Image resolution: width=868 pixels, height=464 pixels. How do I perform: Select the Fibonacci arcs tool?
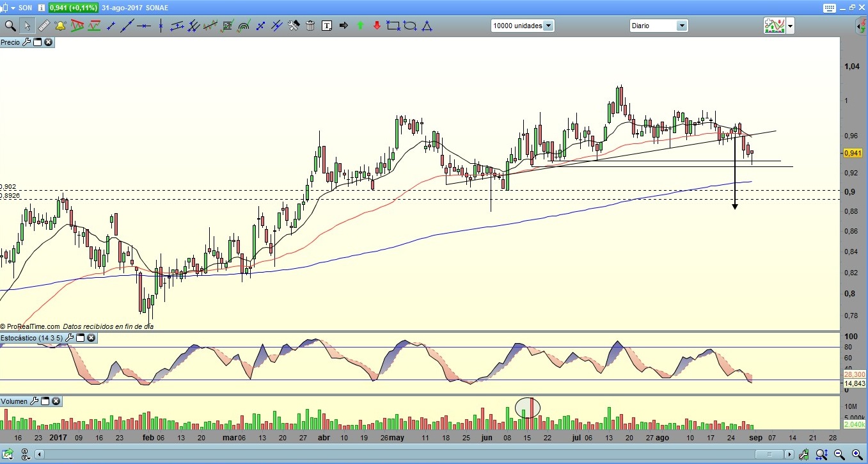pos(244,26)
